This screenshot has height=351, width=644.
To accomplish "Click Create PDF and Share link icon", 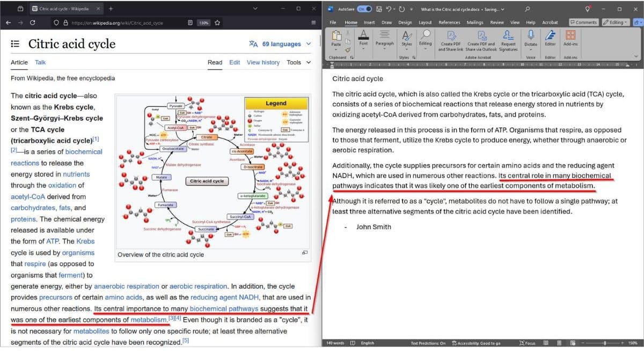I will coord(451,35).
